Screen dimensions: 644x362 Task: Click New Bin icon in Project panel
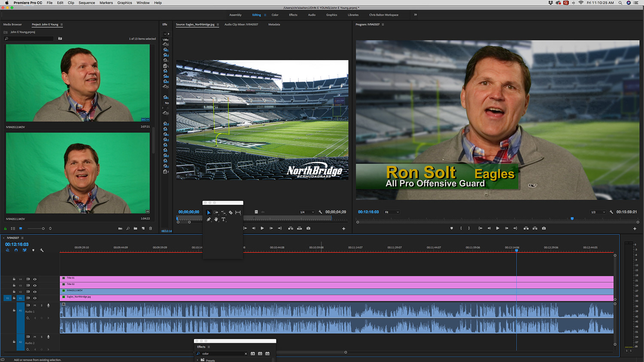(x=135, y=228)
